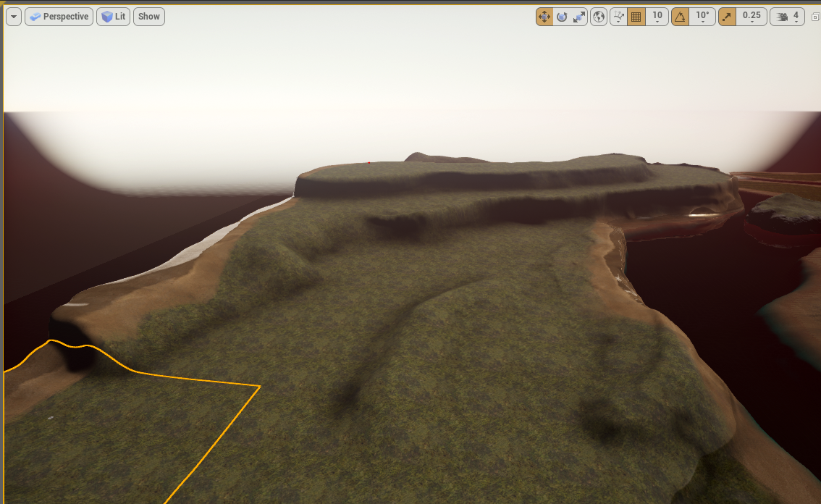This screenshot has width=821, height=504.
Task: Select the Translate (move) transform tool
Action: 544,17
